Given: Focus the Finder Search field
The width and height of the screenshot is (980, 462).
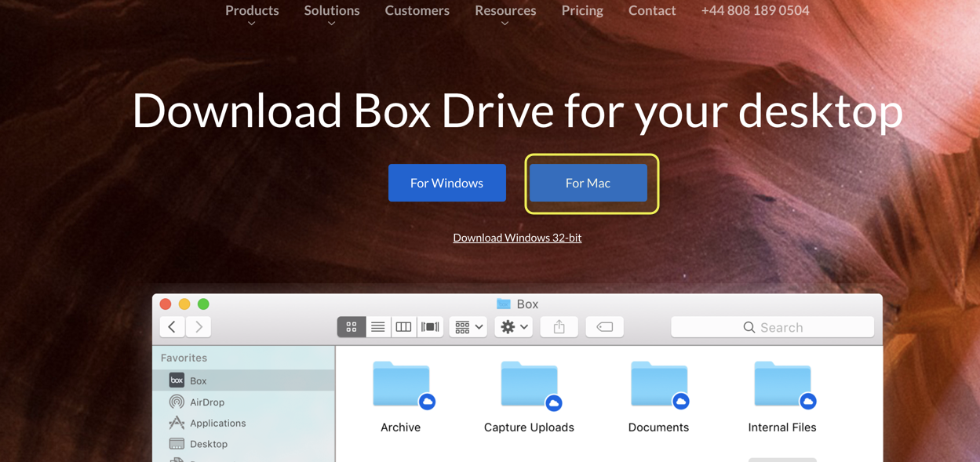Looking at the screenshot, I should pyautogui.click(x=773, y=327).
